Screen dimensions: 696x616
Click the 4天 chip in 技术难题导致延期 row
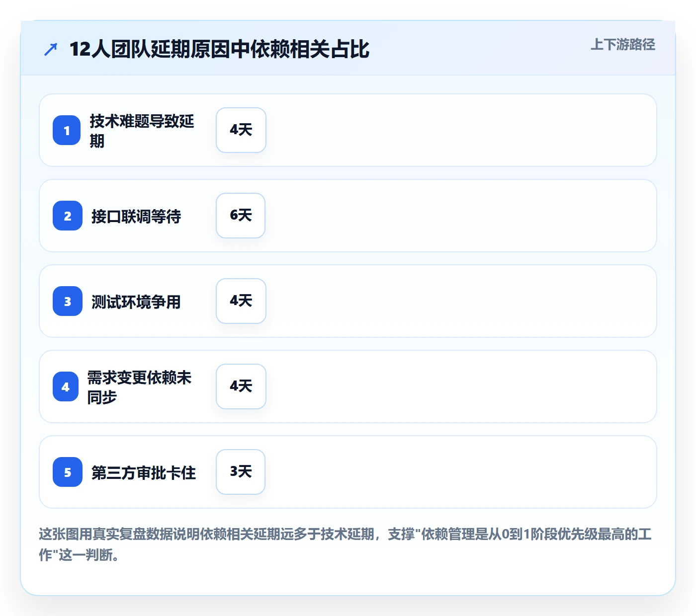(x=241, y=130)
